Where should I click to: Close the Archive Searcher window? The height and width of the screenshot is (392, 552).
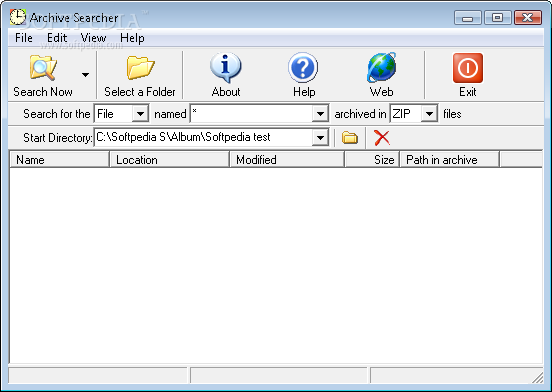[528, 18]
